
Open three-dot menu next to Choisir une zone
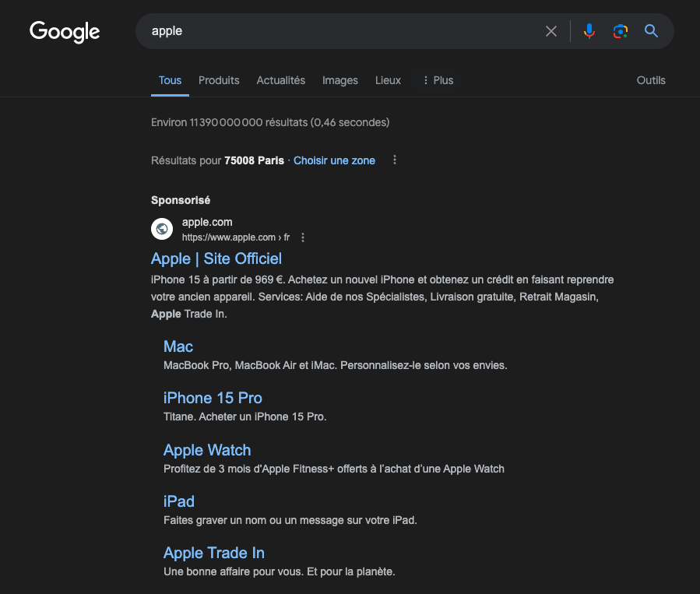click(394, 160)
